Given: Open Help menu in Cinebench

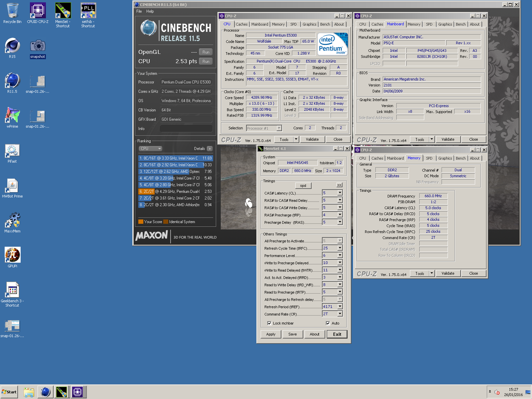Looking at the screenshot, I should [150, 11].
